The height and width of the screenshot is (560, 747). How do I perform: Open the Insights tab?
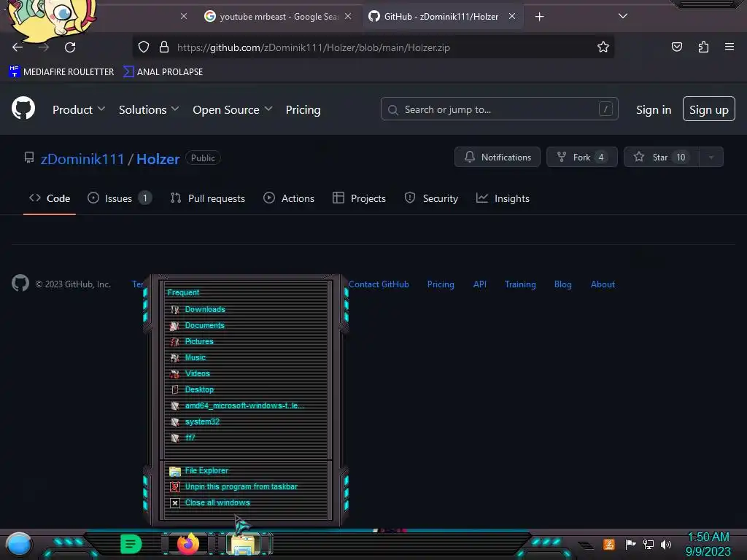tap(503, 198)
